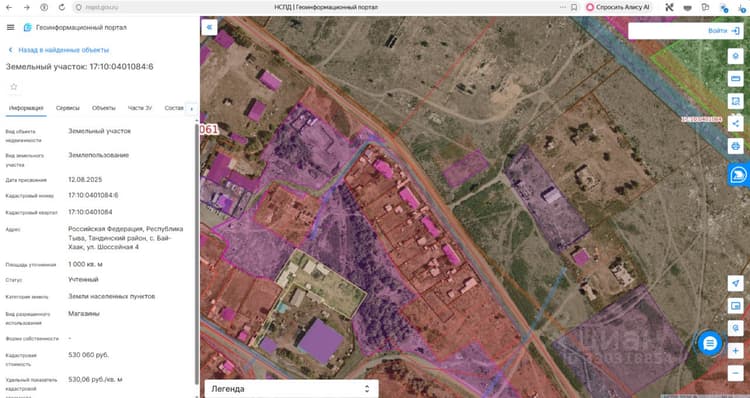Add the land plot to favorites via star icon
The width and height of the screenshot is (750, 398).
tap(14, 87)
